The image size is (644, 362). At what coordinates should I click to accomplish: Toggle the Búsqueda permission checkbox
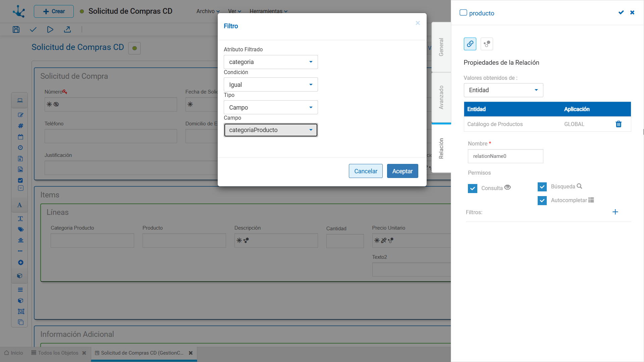click(542, 187)
